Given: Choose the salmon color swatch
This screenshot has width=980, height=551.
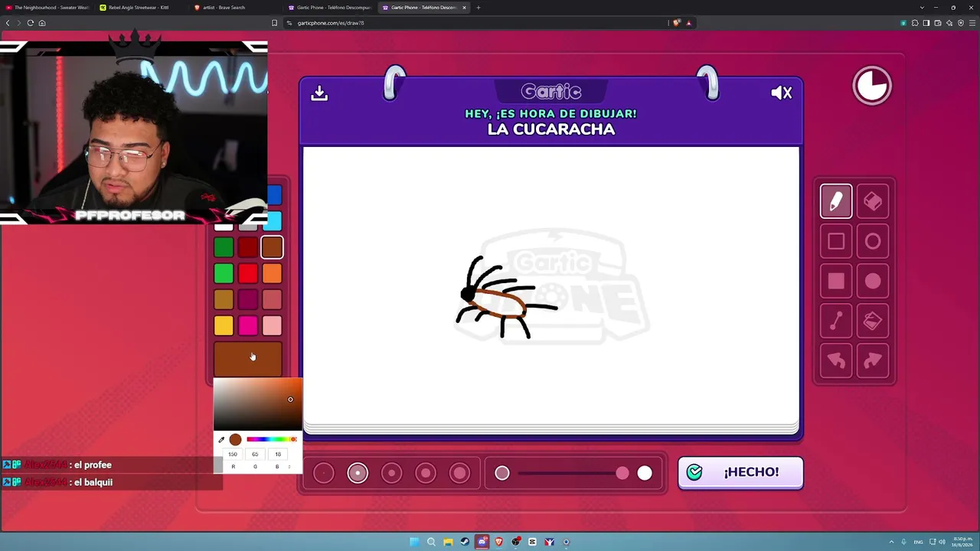Looking at the screenshot, I should 272,300.
